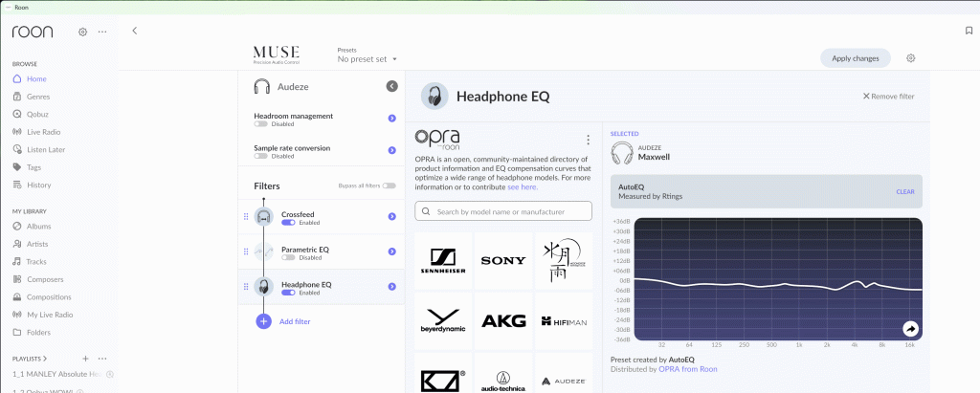This screenshot has height=393, width=980.
Task: Click Parametric EQ curve icon
Action: pyautogui.click(x=264, y=251)
